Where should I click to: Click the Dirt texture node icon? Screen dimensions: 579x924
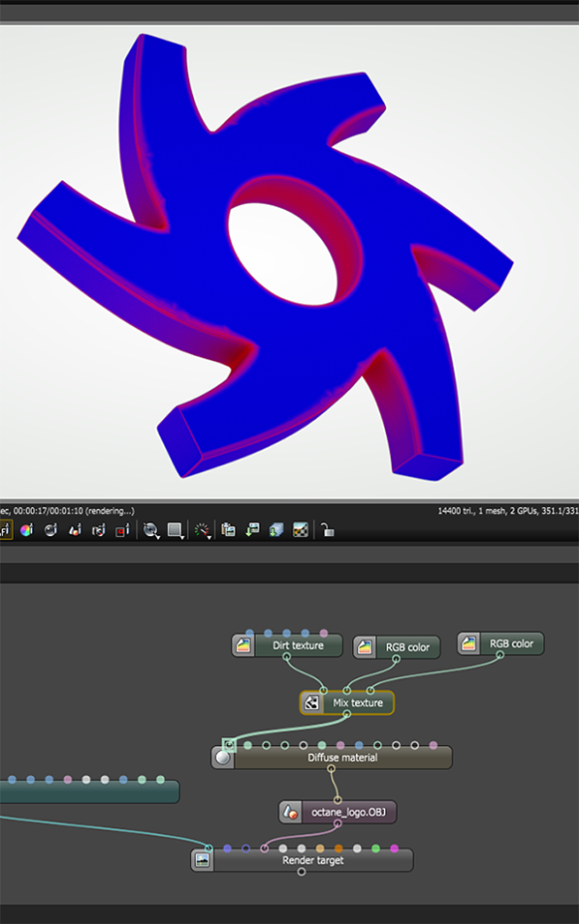click(x=243, y=646)
